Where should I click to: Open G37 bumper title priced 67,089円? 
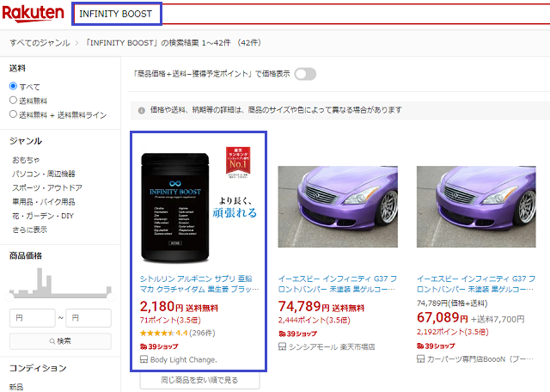pyautogui.click(x=476, y=284)
